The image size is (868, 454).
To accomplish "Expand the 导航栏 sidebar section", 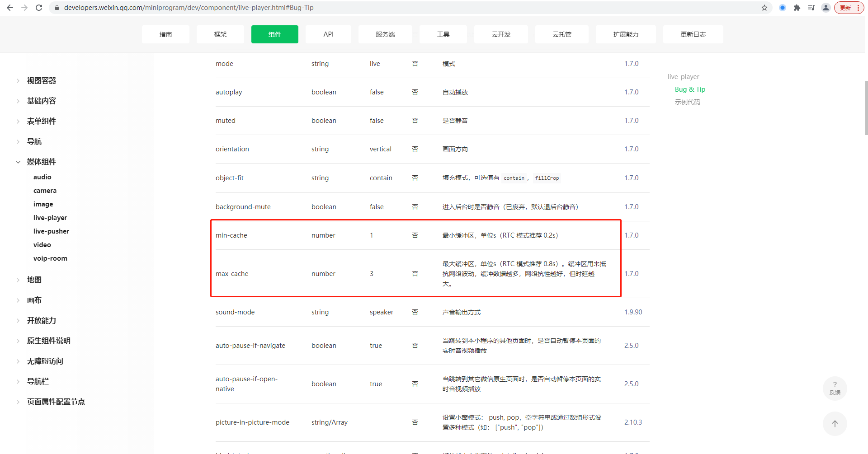I will tap(38, 382).
